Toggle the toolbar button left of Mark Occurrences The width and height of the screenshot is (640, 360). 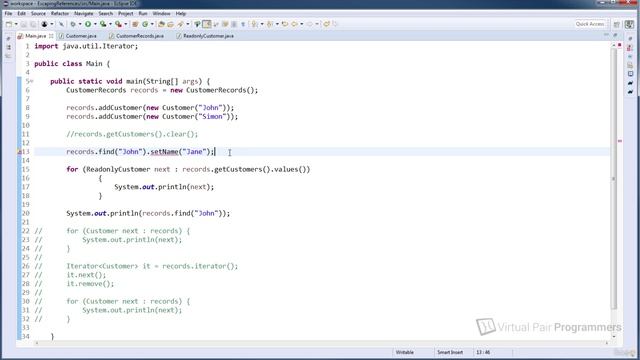(197, 24)
